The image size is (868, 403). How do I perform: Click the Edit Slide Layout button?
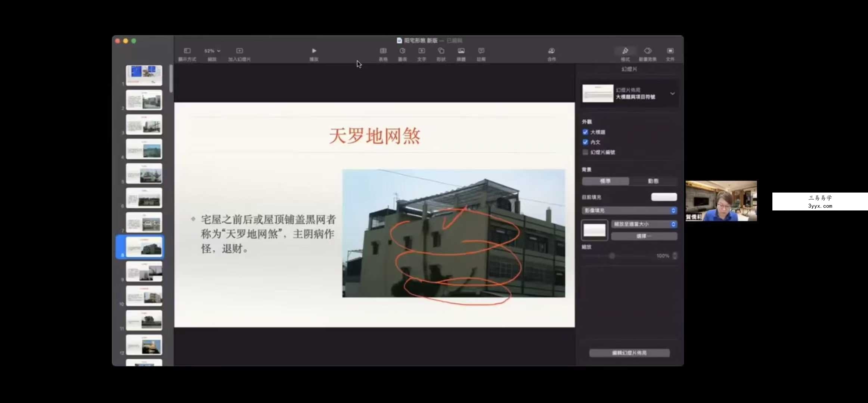point(629,353)
